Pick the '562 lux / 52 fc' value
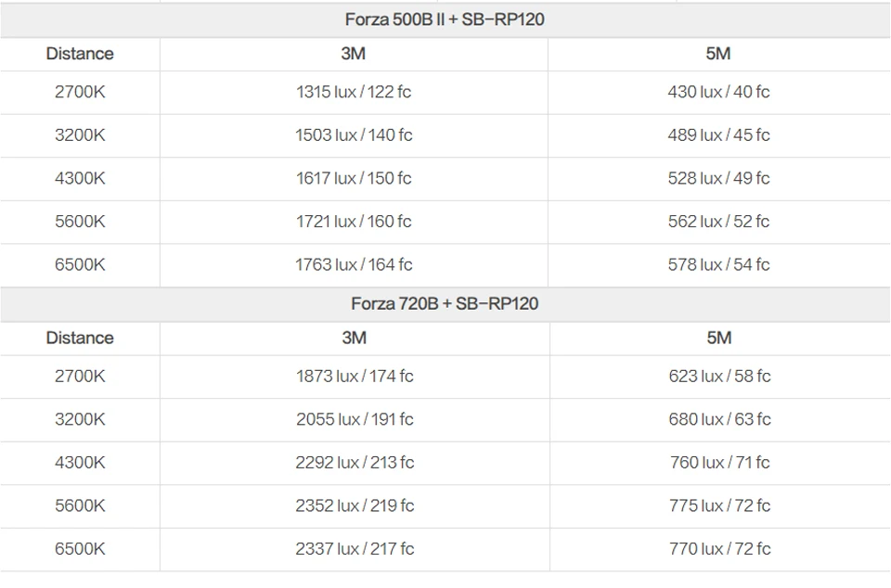 tap(718, 222)
